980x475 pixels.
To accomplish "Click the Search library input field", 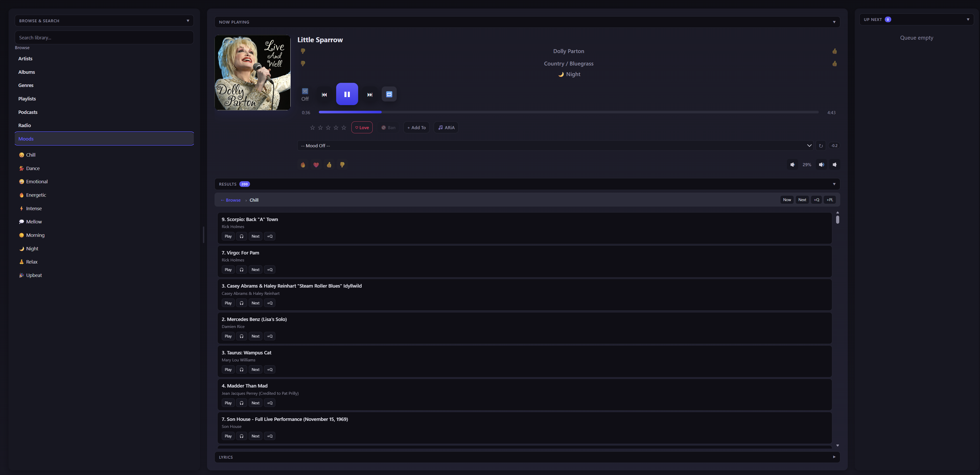I will 104,37.
